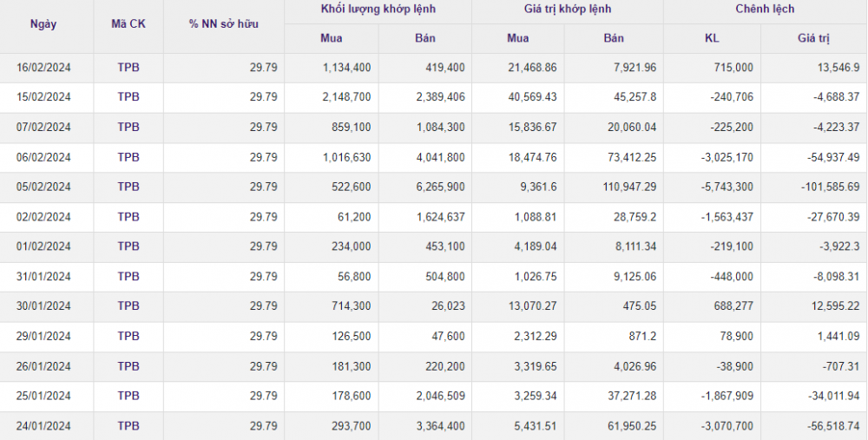Click the TPB ticker for 24/01/2024
The height and width of the screenshot is (440, 868).
tap(128, 426)
